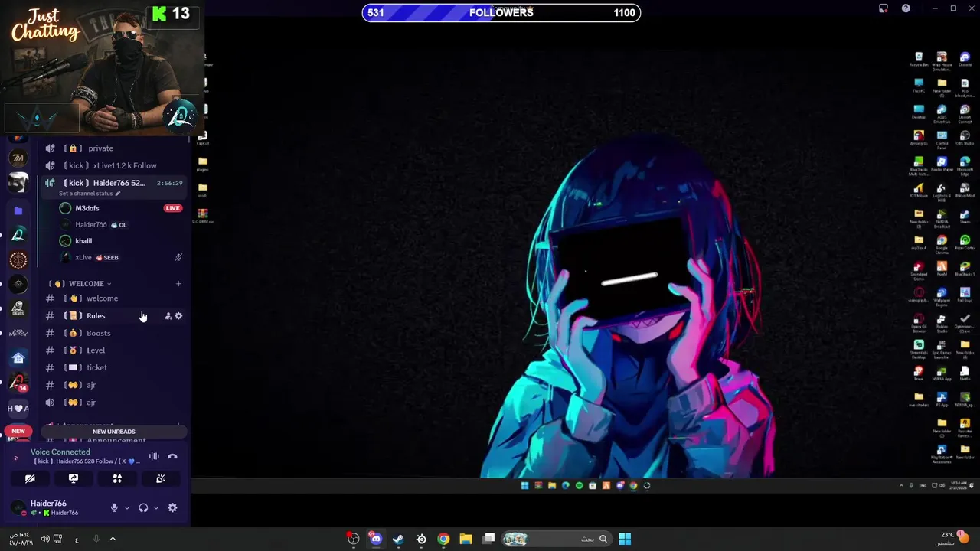Edit the 'Set a channel status' text

[90, 194]
